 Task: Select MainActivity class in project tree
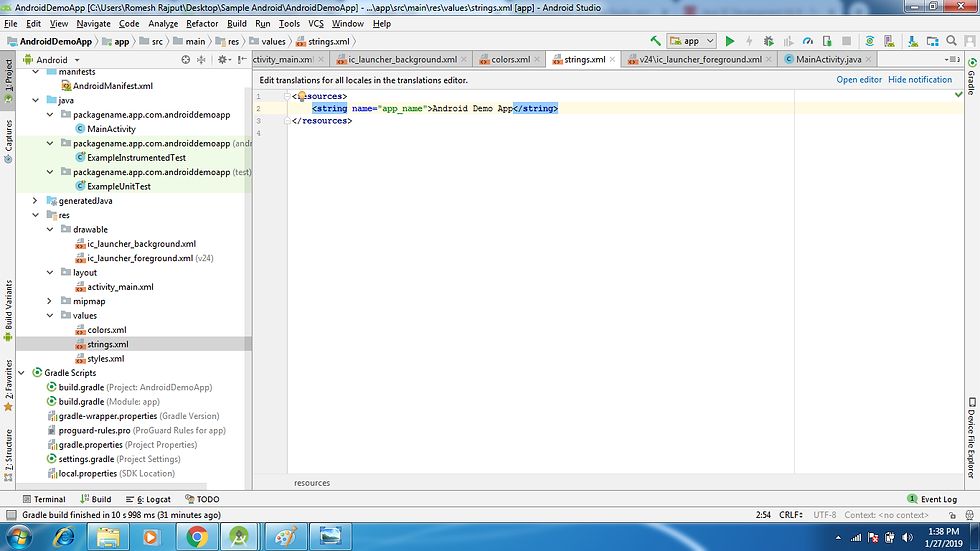105,129
